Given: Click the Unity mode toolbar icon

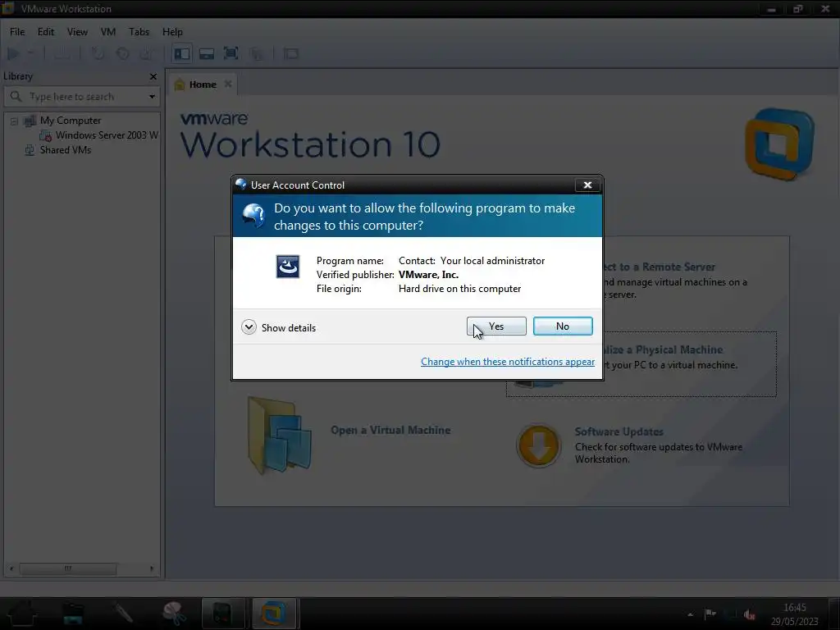Looking at the screenshot, I should [x=257, y=53].
